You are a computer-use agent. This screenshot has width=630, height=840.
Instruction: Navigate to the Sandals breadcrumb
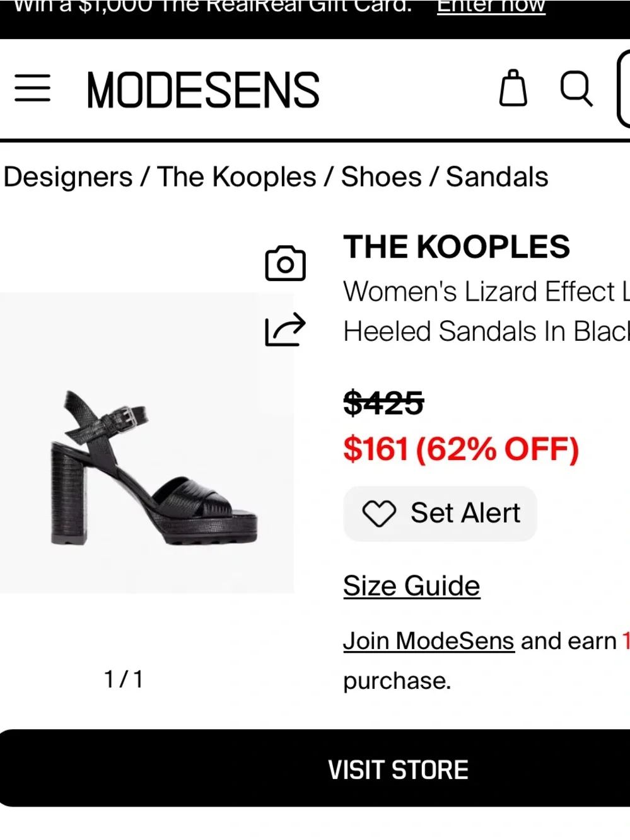497,177
